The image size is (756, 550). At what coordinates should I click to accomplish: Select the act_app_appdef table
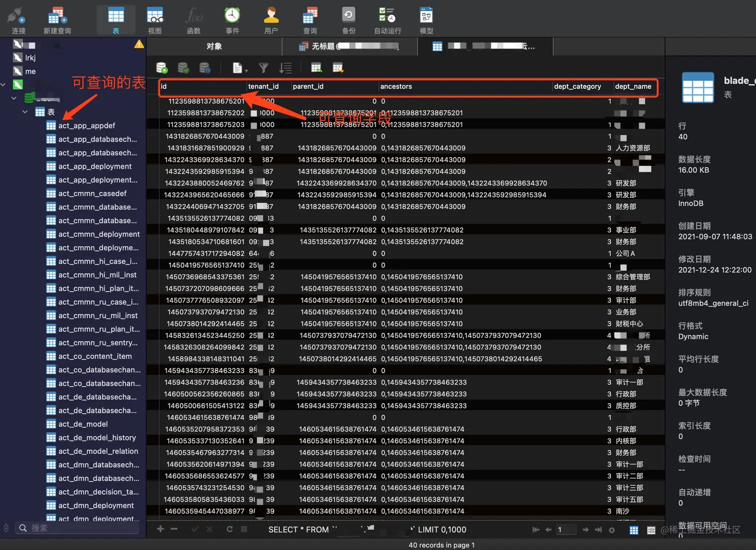point(86,126)
